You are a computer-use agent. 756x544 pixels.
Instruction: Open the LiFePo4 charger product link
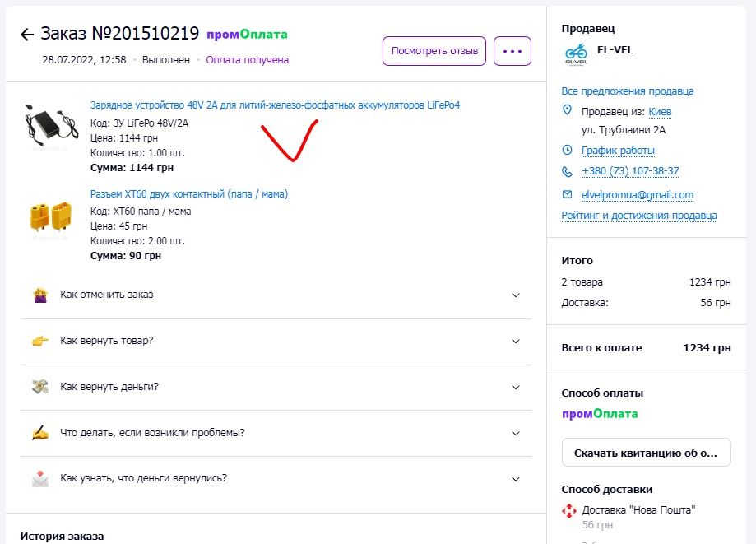(275, 105)
